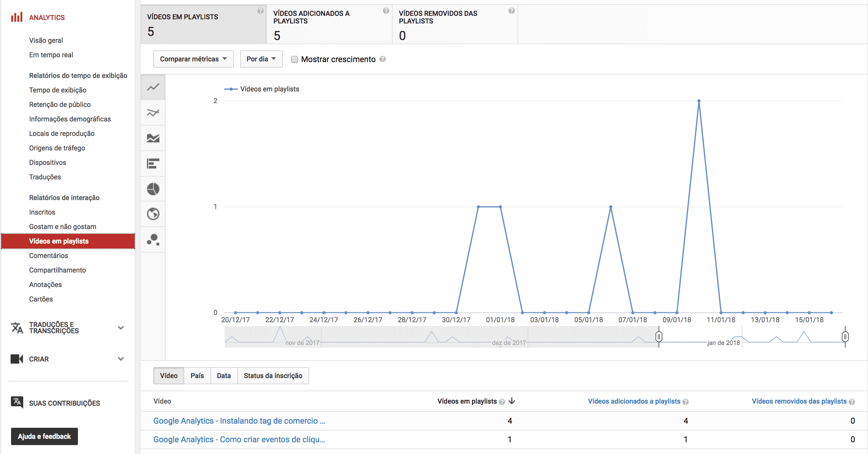Select the stacked area chart icon
Image resolution: width=868 pixels, height=454 pixels.
tap(153, 138)
